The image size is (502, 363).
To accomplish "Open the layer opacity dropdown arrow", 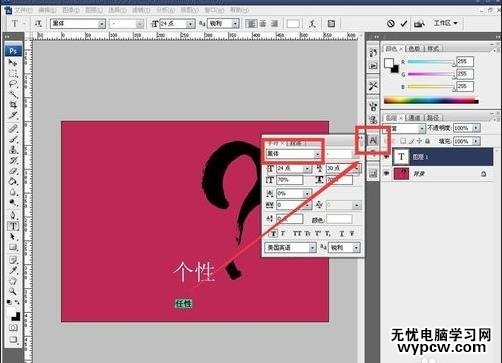I will tap(476, 128).
